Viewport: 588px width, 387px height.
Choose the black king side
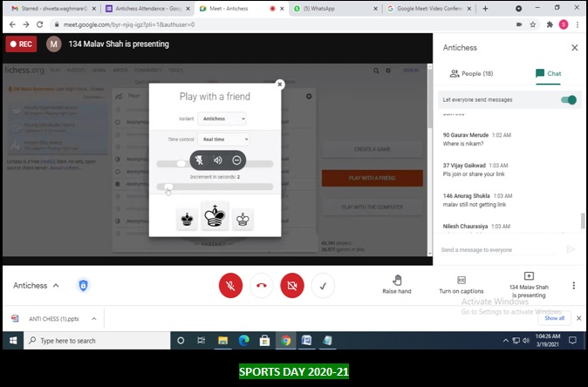(187, 219)
